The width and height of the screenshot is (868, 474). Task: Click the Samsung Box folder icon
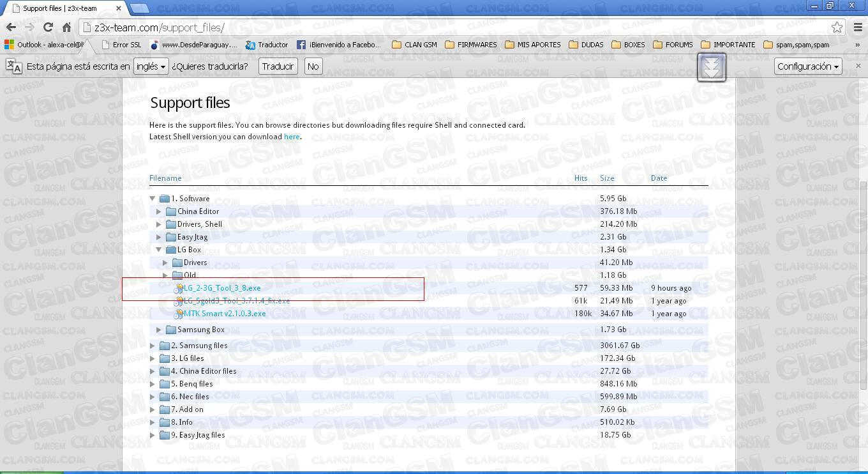pyautogui.click(x=171, y=330)
